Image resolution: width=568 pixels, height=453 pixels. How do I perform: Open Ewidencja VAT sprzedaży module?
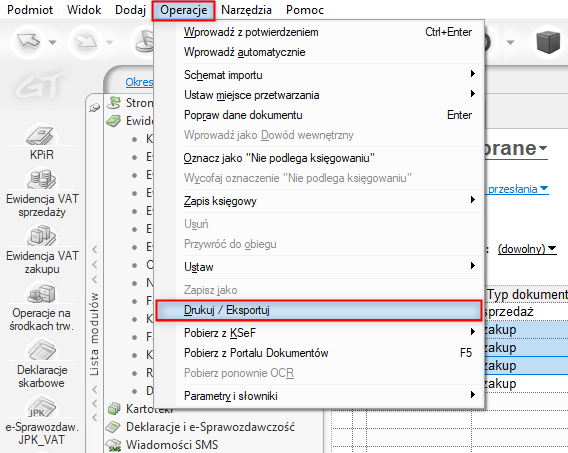tap(42, 179)
